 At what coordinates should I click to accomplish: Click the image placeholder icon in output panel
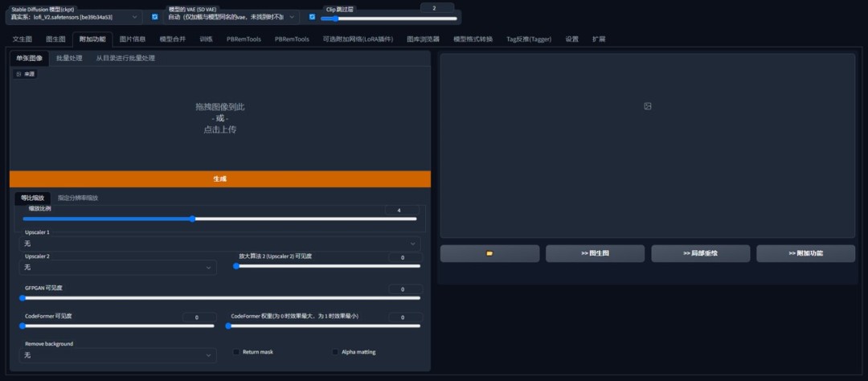click(x=648, y=106)
